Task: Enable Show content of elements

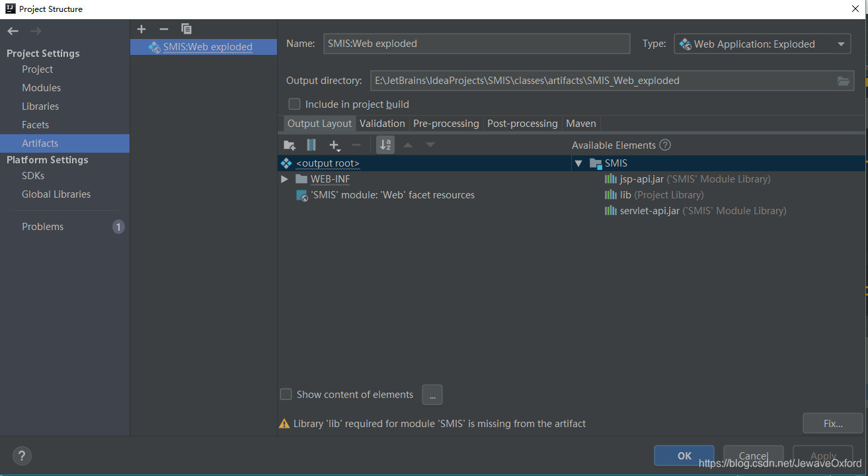Action: [x=286, y=395]
